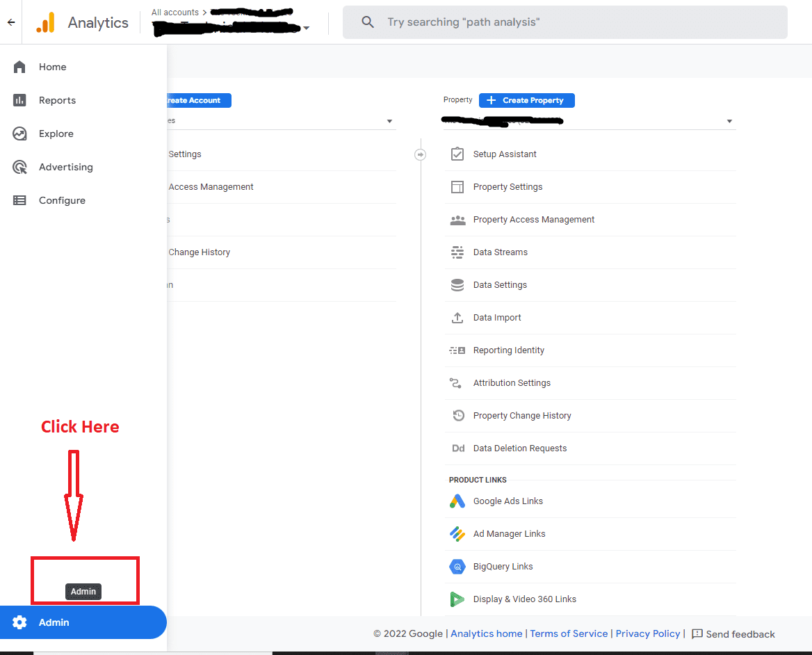
Task: Click the Display & Video 360 icon
Action: click(457, 599)
